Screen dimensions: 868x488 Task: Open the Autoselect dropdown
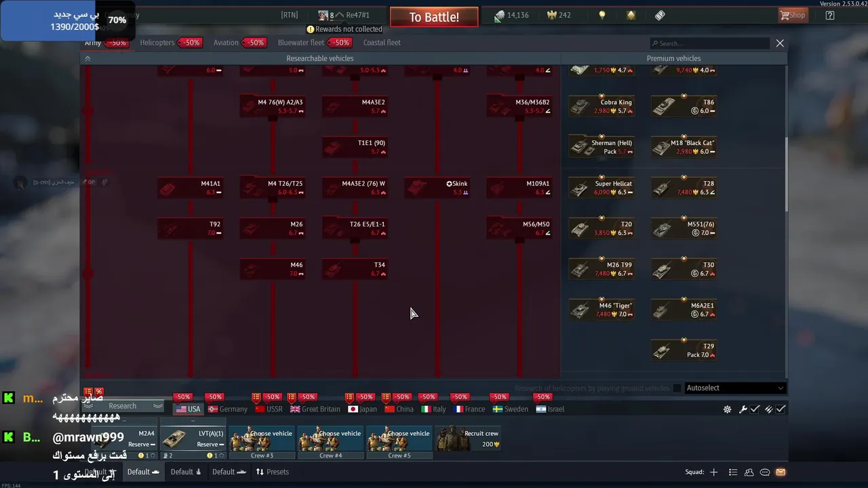pyautogui.click(x=735, y=388)
